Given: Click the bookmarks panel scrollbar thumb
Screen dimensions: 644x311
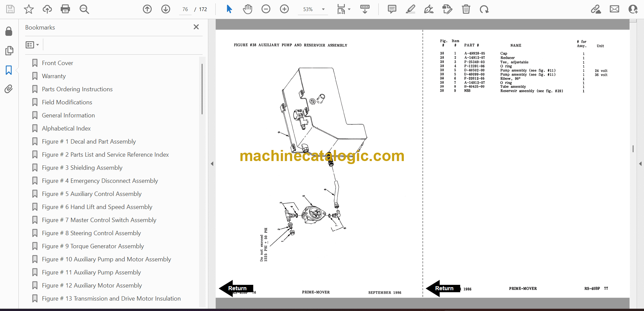Looking at the screenshot, I should pyautogui.click(x=202, y=89).
